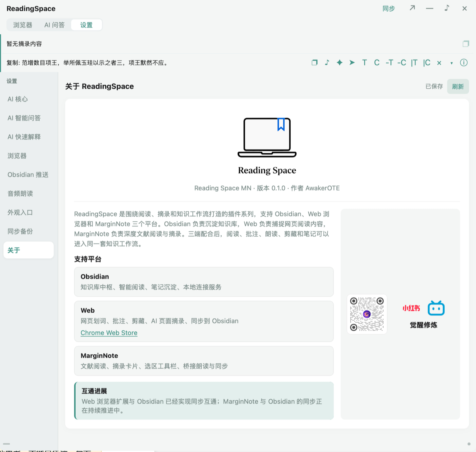Click the info circle icon in the toolbar
This screenshot has width=476, height=452.
(x=464, y=63)
